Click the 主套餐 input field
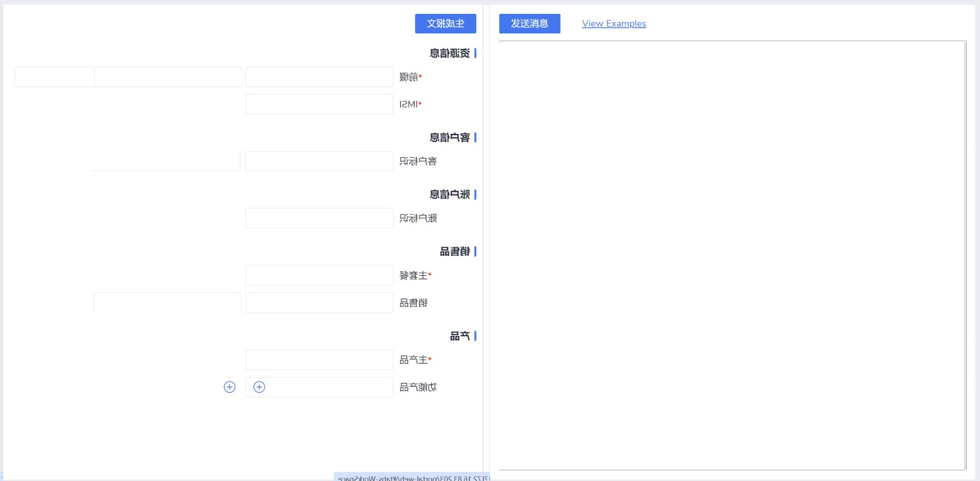The width and height of the screenshot is (980, 481). pos(319,275)
